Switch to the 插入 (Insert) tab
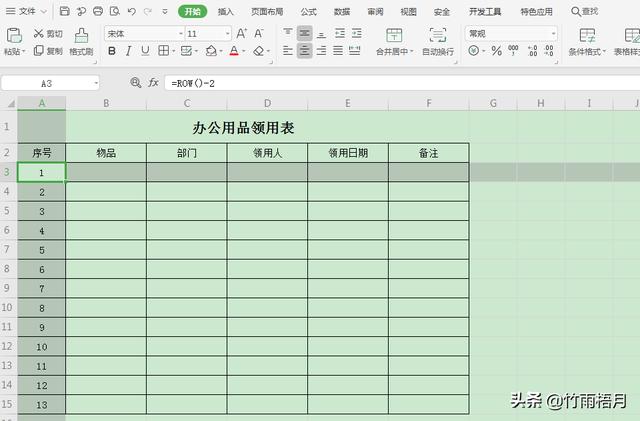 pyautogui.click(x=226, y=12)
